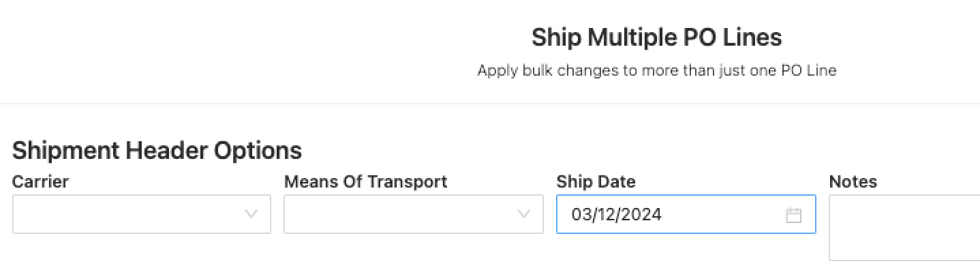Click the horizontal divider below the page header

[490, 104]
